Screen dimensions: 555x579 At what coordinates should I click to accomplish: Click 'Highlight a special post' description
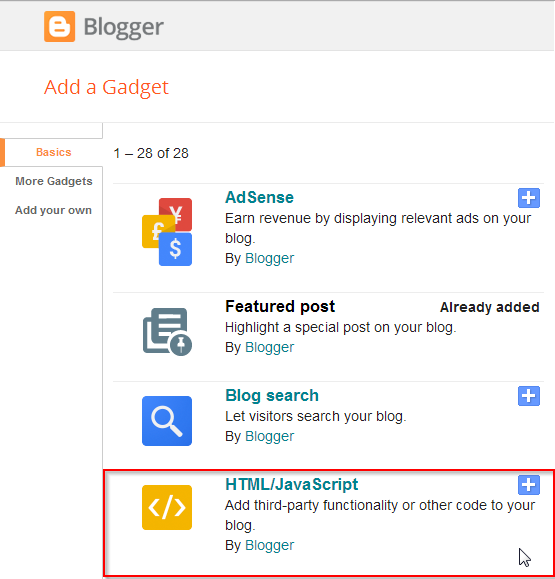tap(341, 327)
